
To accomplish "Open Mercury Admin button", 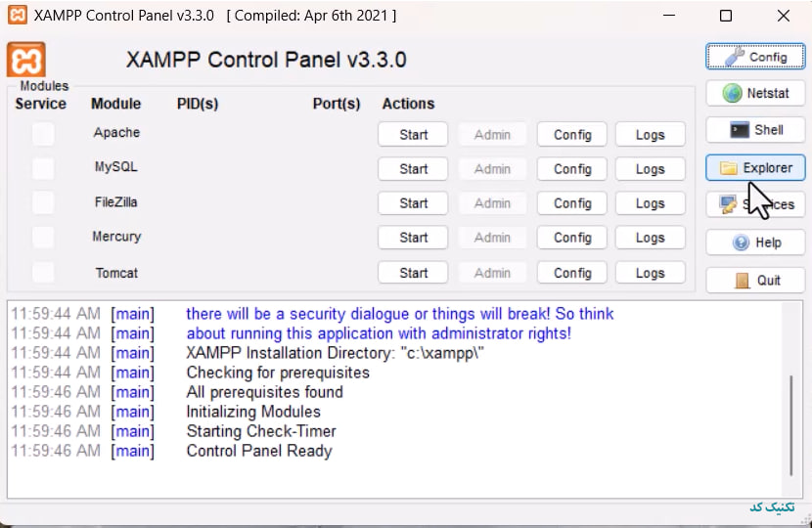I will pos(492,238).
